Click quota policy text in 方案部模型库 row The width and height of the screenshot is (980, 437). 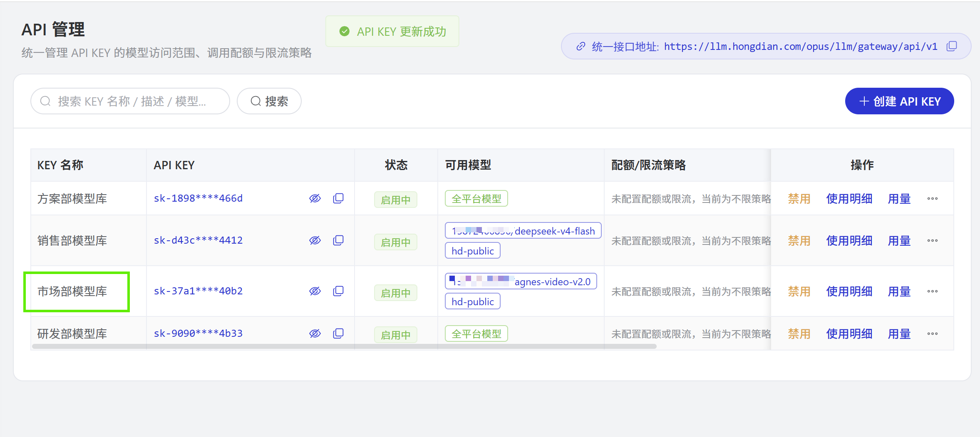coord(691,199)
